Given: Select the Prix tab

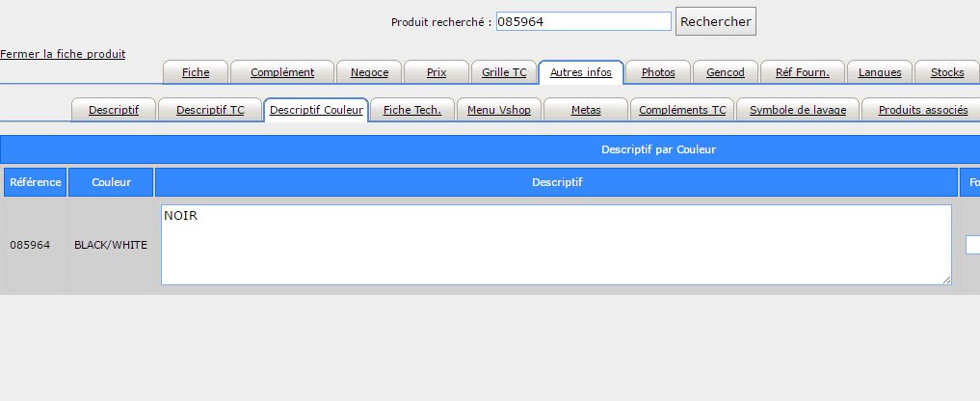Looking at the screenshot, I should pyautogui.click(x=436, y=72).
